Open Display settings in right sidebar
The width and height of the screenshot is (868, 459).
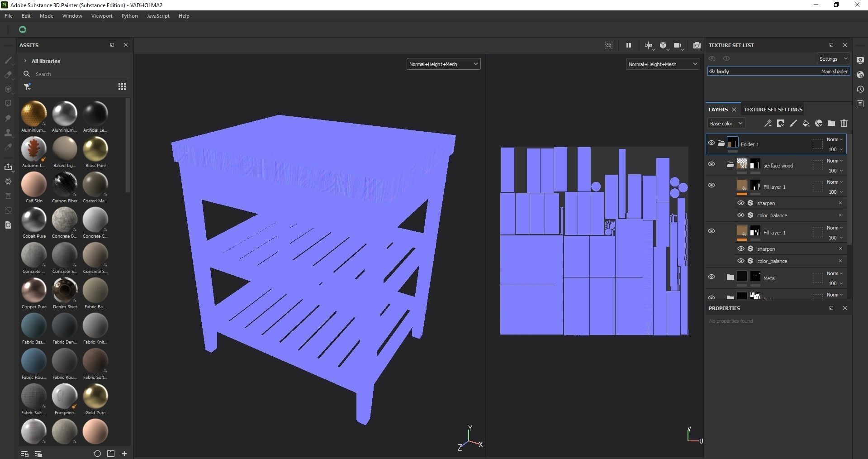coord(860,60)
